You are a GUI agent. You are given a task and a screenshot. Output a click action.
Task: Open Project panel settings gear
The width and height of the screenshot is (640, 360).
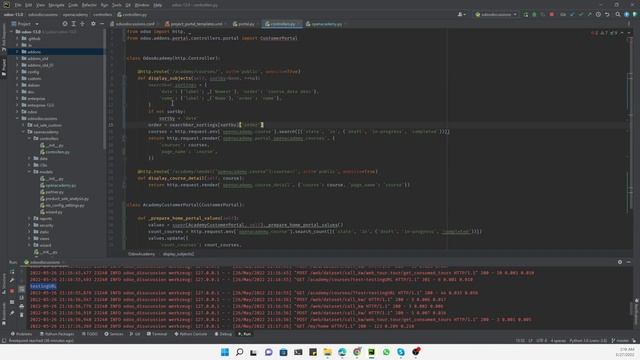click(93, 24)
